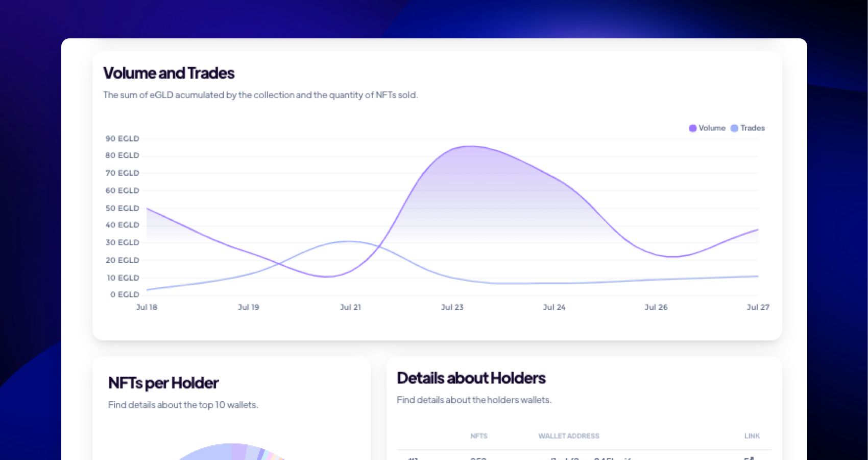Click the NFTs per Holder heading
This screenshot has width=868, height=460.
pyautogui.click(x=163, y=383)
